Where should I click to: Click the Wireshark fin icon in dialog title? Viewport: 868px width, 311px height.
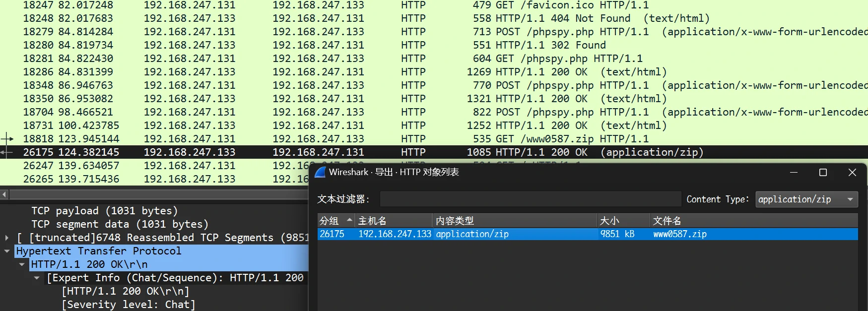coord(321,172)
